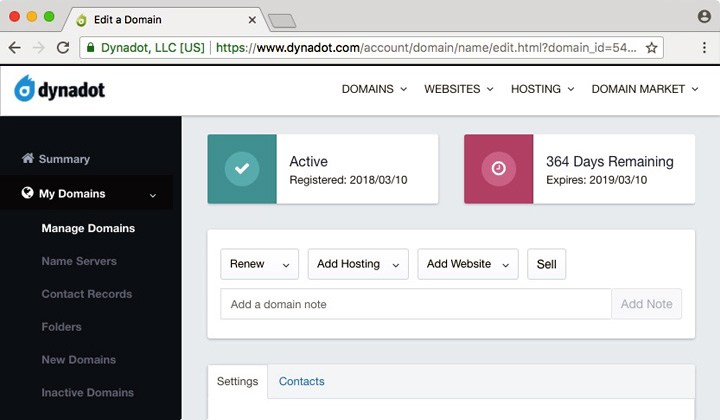
Task: Open the Renew dropdown
Action: tap(259, 264)
